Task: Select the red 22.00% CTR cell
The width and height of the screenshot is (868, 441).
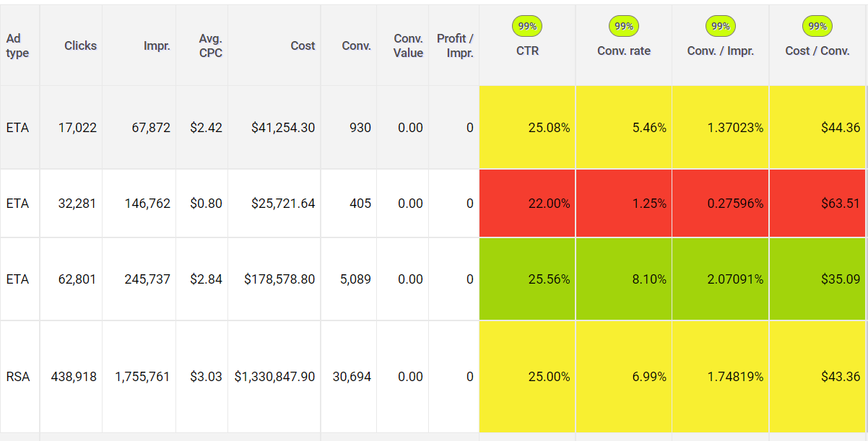Action: pyautogui.click(x=527, y=204)
